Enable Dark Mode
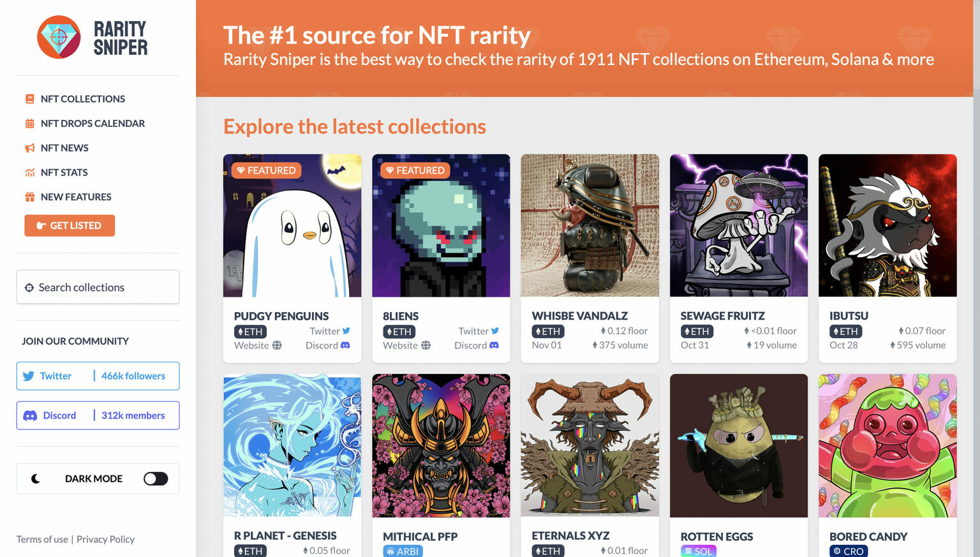980x557 pixels. click(x=155, y=478)
